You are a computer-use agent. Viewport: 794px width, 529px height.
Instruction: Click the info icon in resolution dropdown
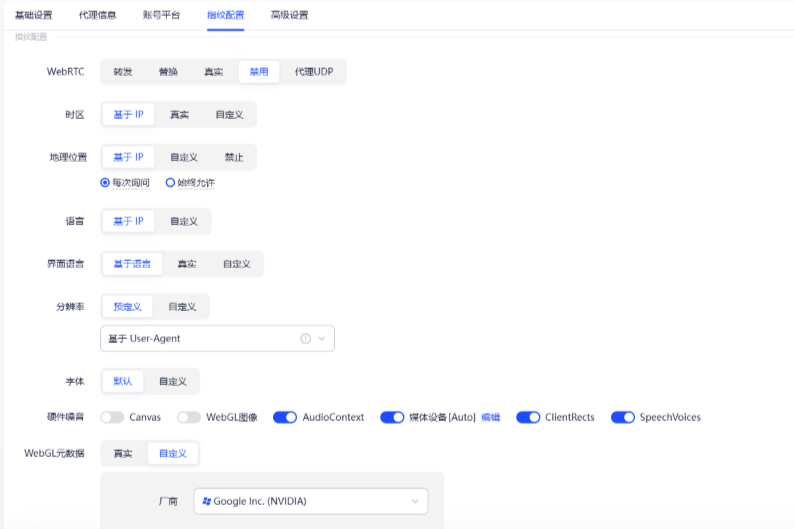(x=305, y=339)
